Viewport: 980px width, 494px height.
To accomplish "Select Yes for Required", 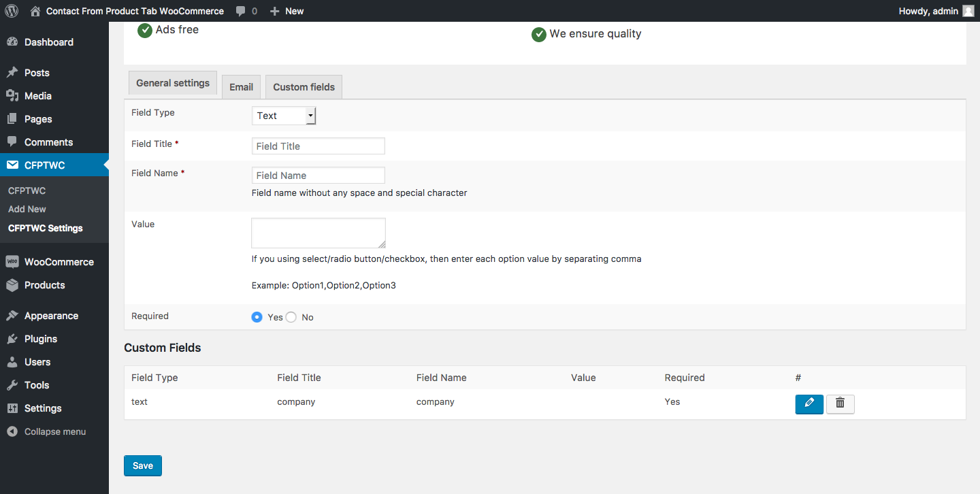I will [x=257, y=317].
